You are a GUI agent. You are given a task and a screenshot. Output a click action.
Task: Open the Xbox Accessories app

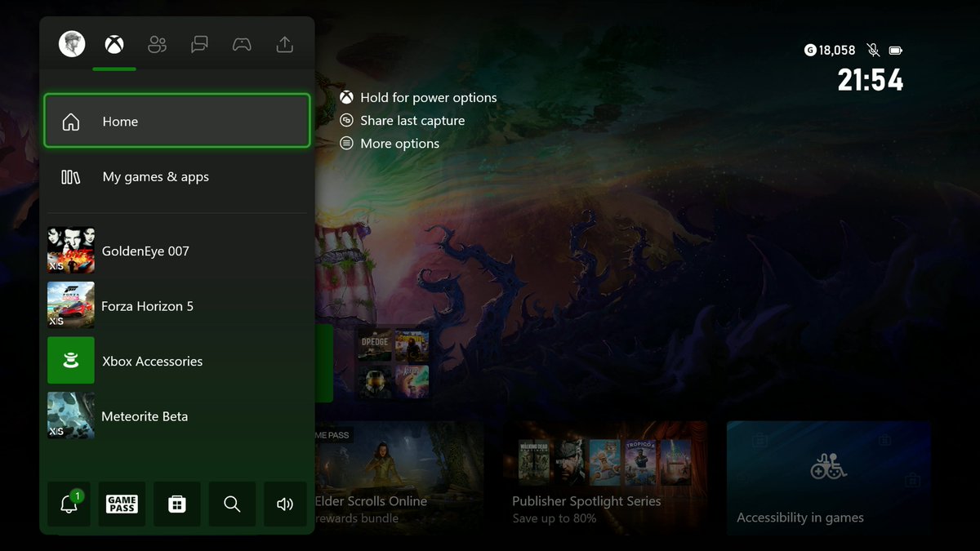point(177,361)
